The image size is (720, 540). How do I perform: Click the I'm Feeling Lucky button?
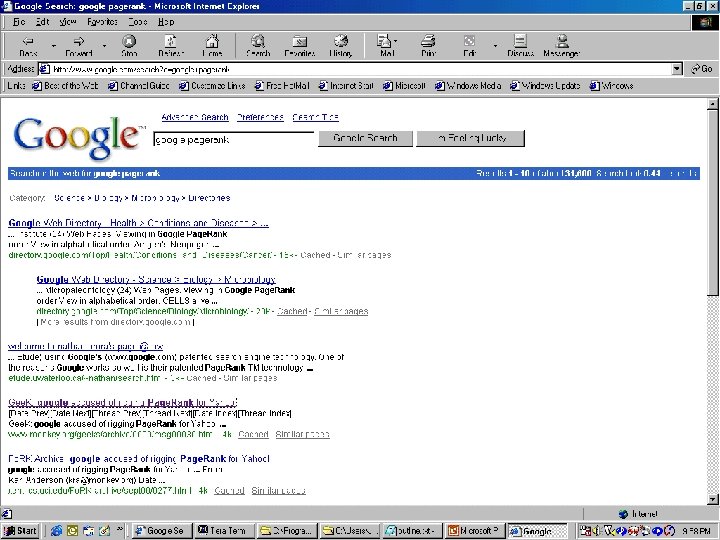point(471,138)
